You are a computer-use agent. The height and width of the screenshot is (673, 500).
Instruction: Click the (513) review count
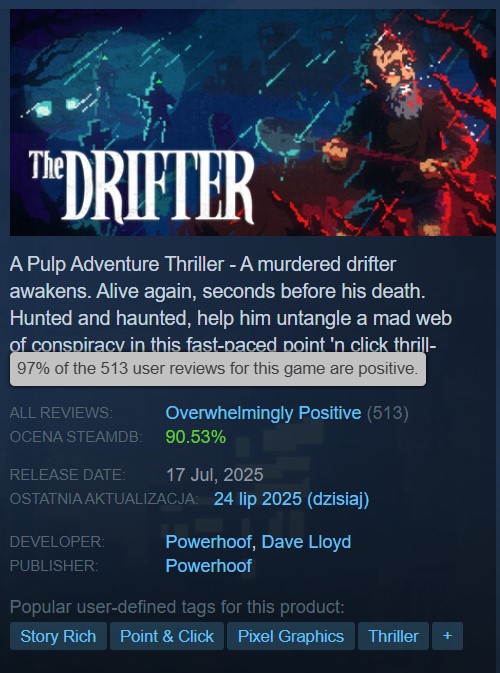tap(387, 413)
